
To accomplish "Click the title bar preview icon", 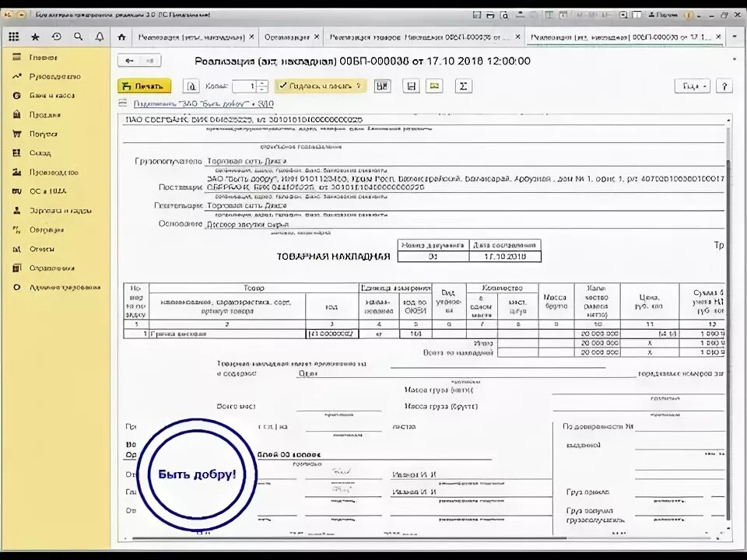I will click(x=504, y=15).
